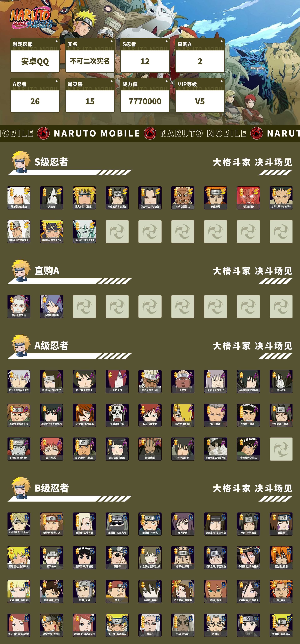Screen dimensions: 300x644
Task: Select the 大蛇丸 S-rank ninja icon
Action: pyautogui.click(x=52, y=198)
